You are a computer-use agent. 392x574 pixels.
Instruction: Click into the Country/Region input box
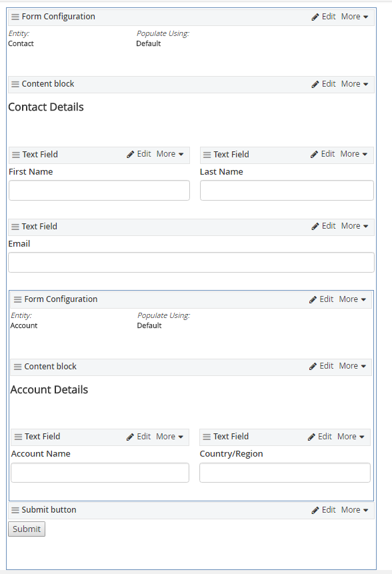click(285, 473)
